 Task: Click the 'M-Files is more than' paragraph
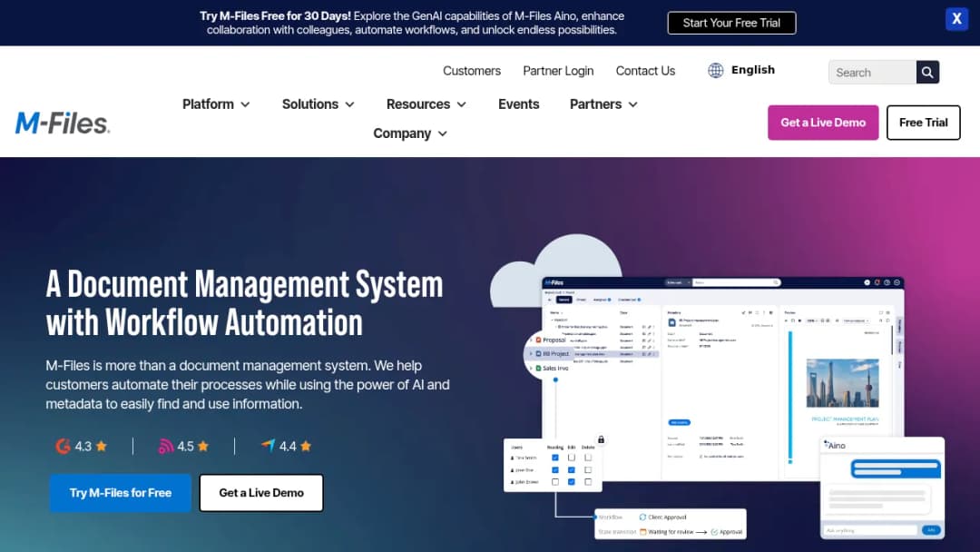coord(248,384)
